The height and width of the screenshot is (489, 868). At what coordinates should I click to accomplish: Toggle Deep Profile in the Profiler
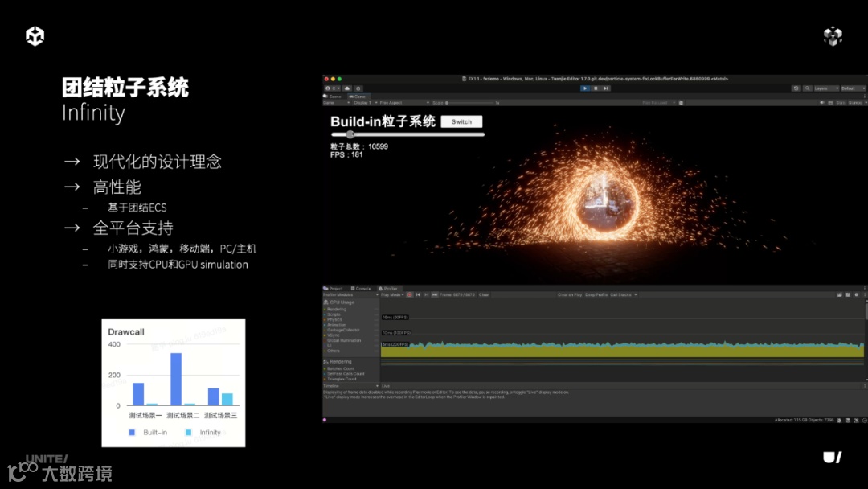point(596,294)
